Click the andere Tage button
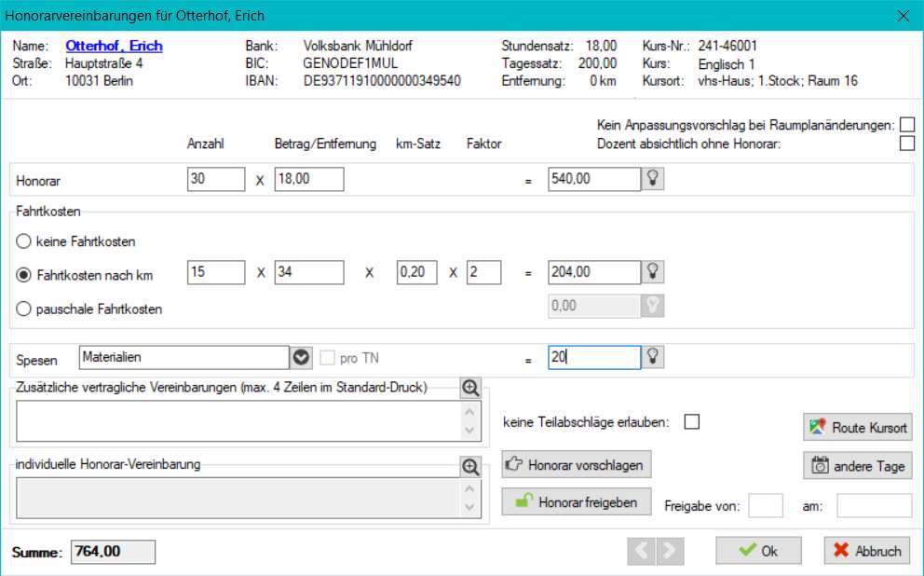The width and height of the screenshot is (924, 576). (x=858, y=466)
